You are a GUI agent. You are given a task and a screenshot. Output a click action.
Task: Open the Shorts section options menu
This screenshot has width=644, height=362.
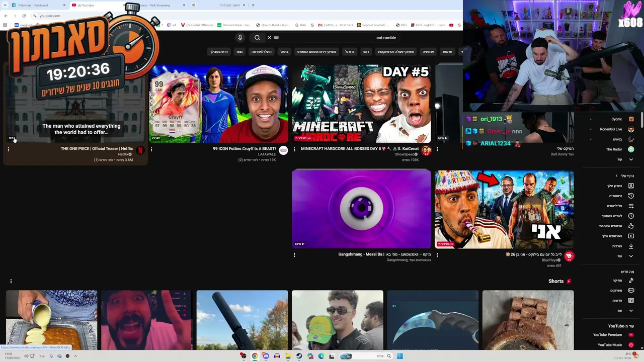tap(11, 281)
